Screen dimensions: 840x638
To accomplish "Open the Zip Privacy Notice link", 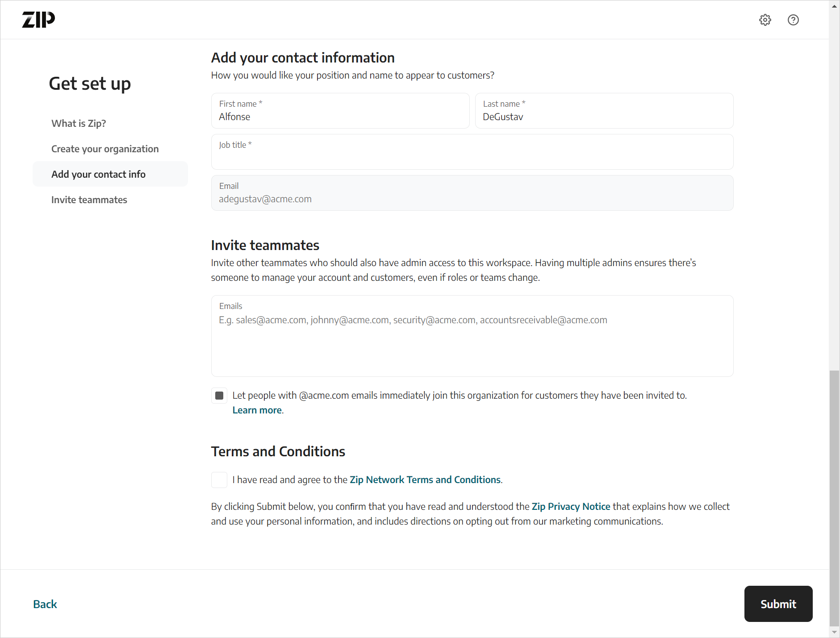I will pyautogui.click(x=571, y=506).
